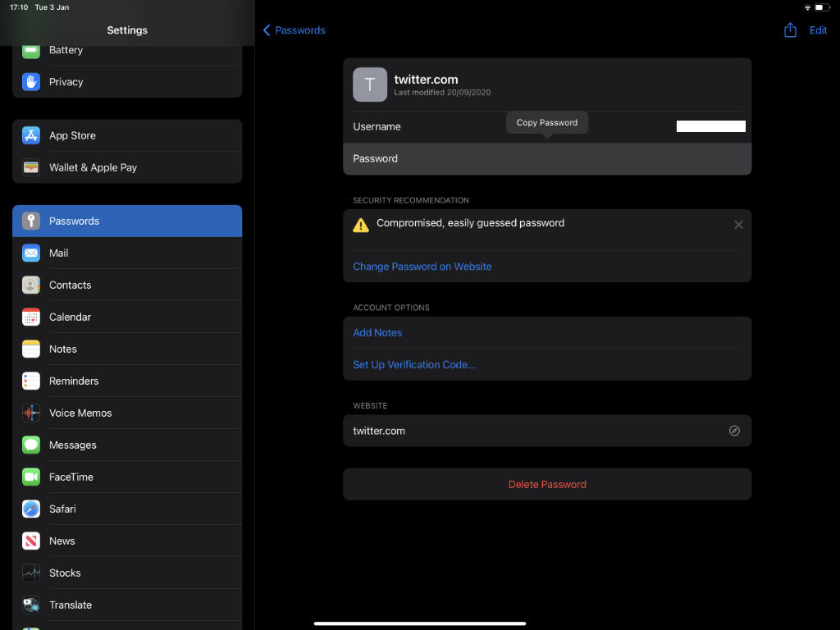Tap the Copy Password popup
840x630 pixels.
coord(547,123)
